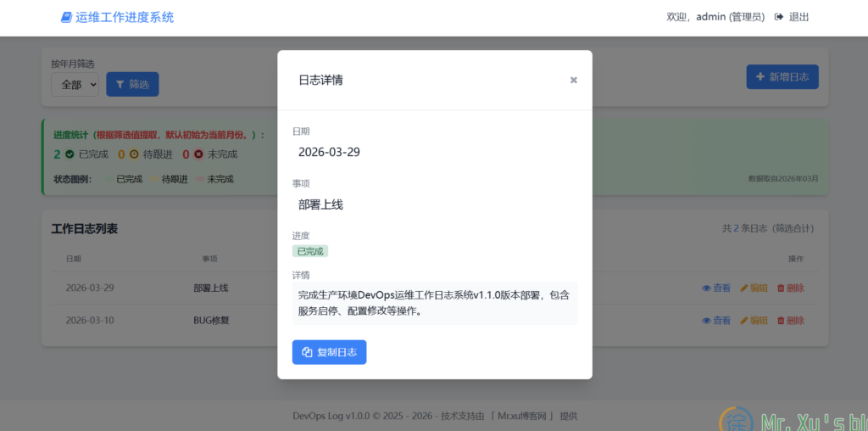868x431 pixels.
Task: Click the book icon beside 运维工作进度系统
Action: 66,17
